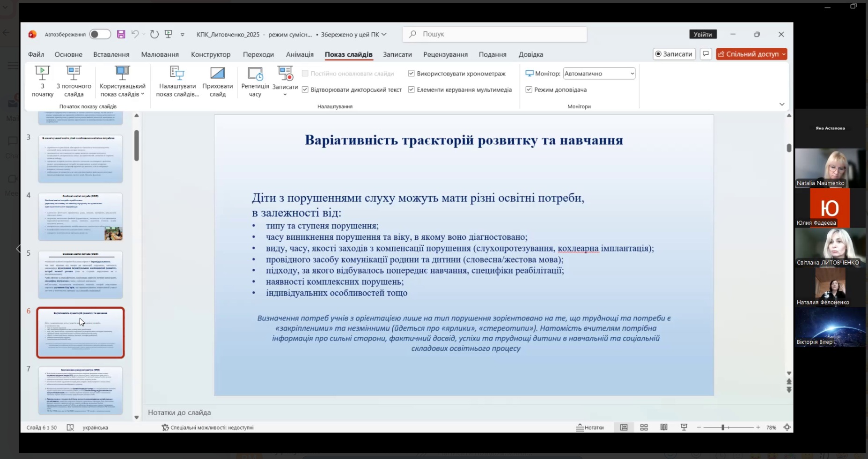Open the comments icon near Записати
868x459 pixels.
706,54
